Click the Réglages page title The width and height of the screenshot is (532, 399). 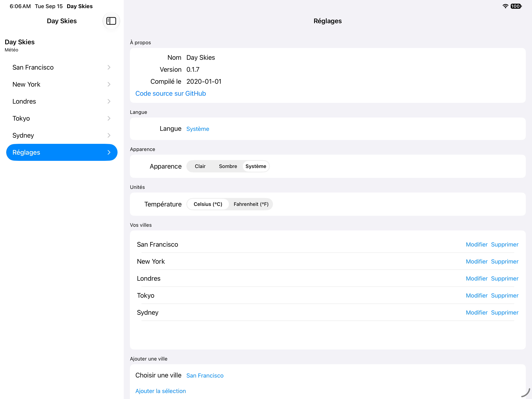click(x=327, y=21)
